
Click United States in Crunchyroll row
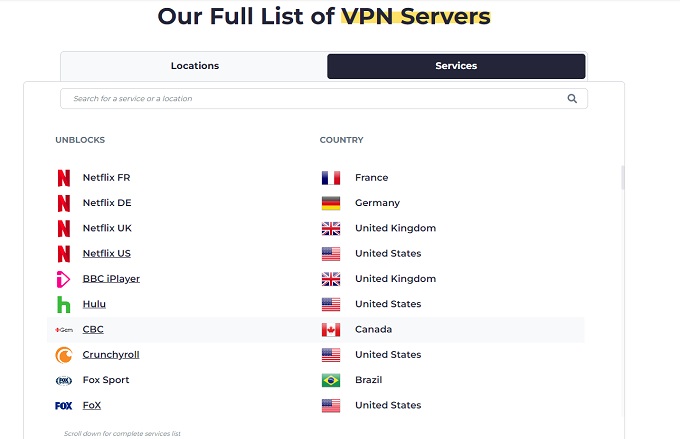(x=388, y=355)
